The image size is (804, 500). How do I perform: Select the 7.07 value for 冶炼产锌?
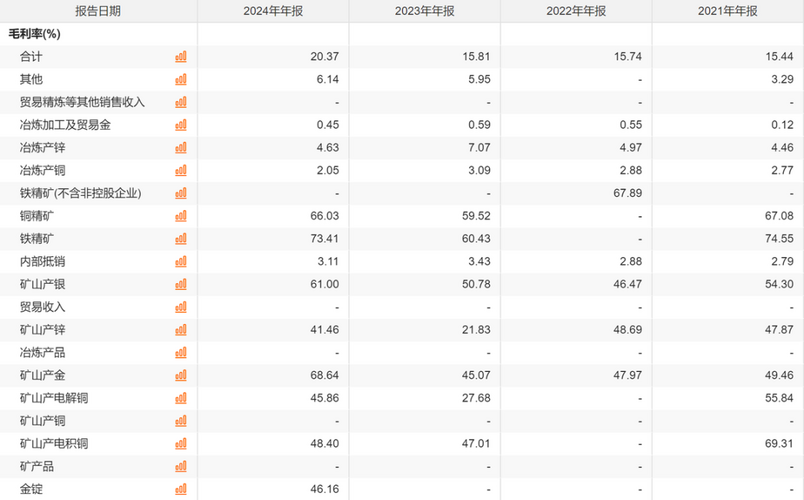coord(479,148)
